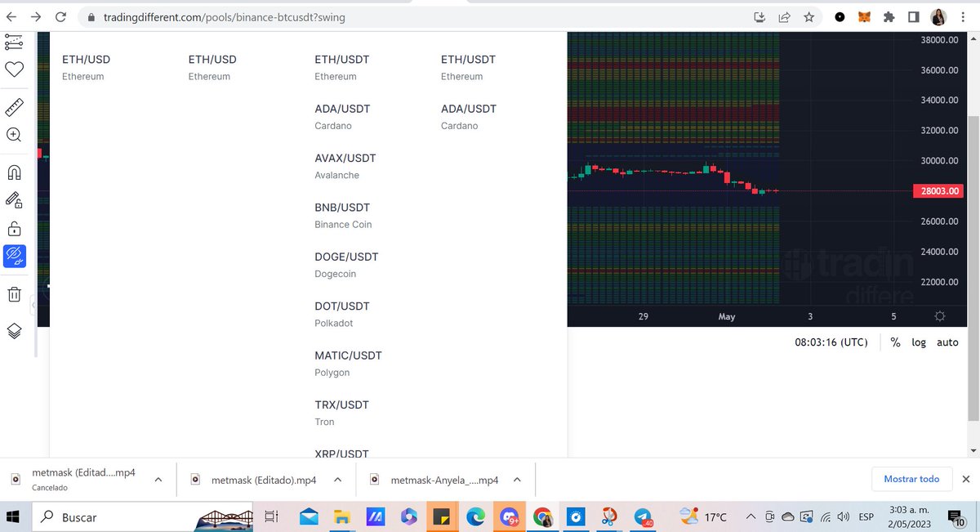The width and height of the screenshot is (980, 532).
Task: Click the Buscar taskbar search box
Action: [x=144, y=516]
